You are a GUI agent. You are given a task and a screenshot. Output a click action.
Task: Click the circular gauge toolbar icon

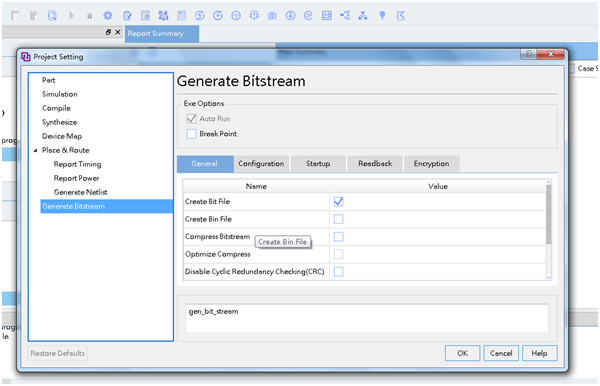click(x=236, y=16)
